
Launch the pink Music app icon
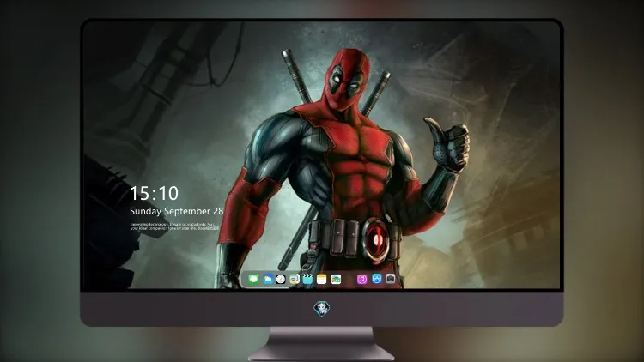point(361,280)
